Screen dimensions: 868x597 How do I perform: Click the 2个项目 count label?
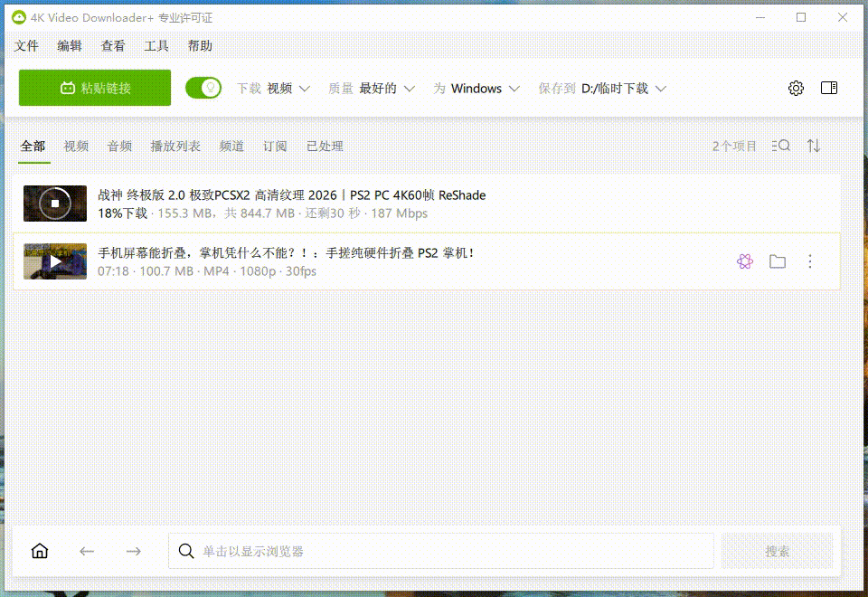[734, 147]
